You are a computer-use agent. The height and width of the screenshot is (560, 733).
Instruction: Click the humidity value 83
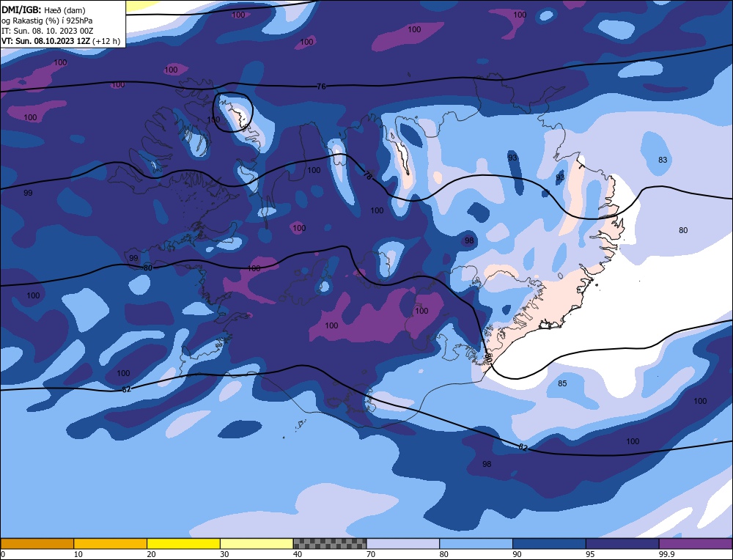pyautogui.click(x=663, y=160)
